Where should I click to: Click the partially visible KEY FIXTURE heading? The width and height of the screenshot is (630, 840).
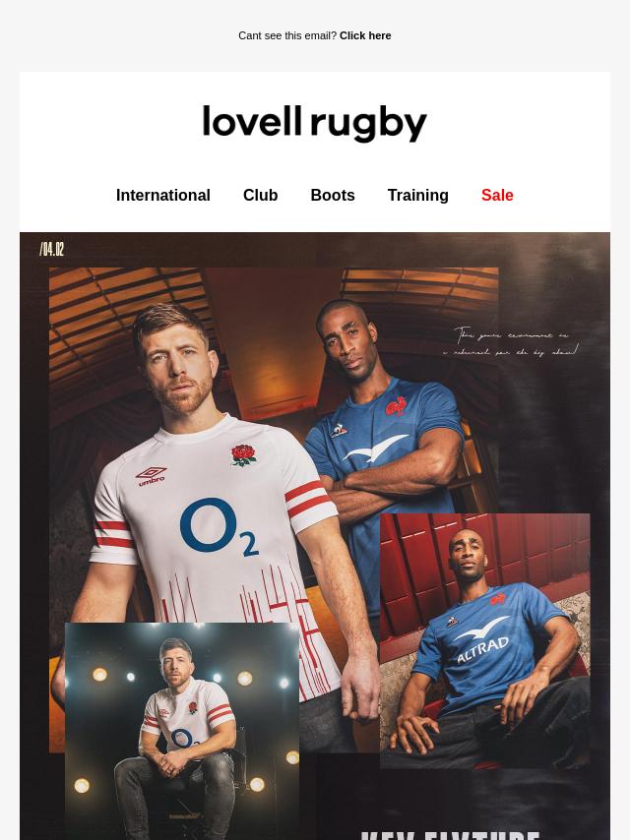coord(451,836)
